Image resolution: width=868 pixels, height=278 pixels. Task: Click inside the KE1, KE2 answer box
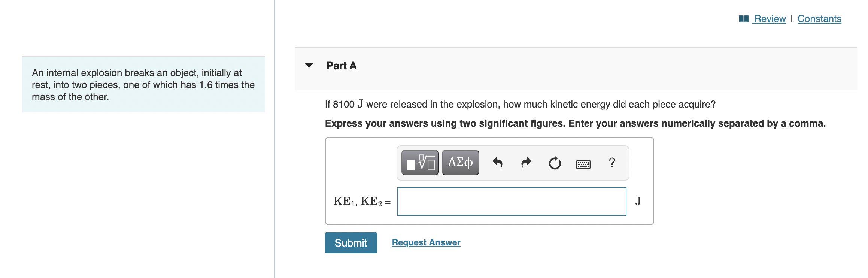[x=511, y=201]
